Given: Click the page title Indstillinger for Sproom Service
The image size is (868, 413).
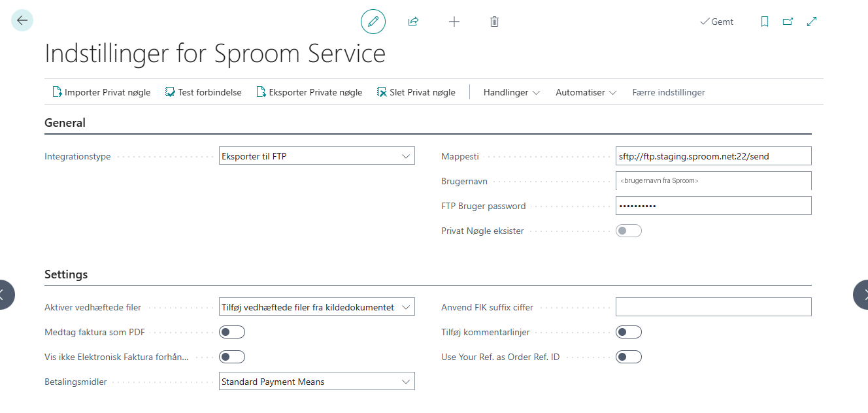Looking at the screenshot, I should (x=215, y=54).
